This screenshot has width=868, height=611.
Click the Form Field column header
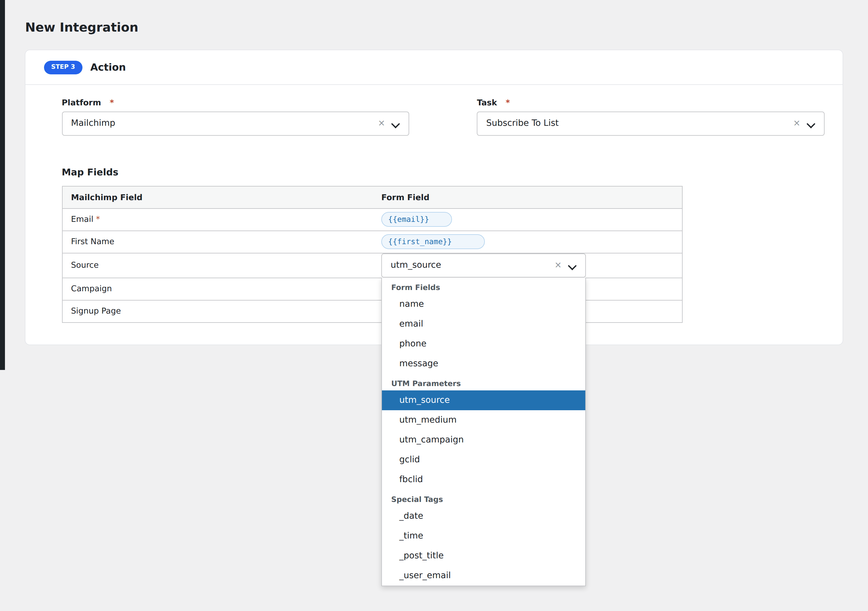click(x=405, y=198)
